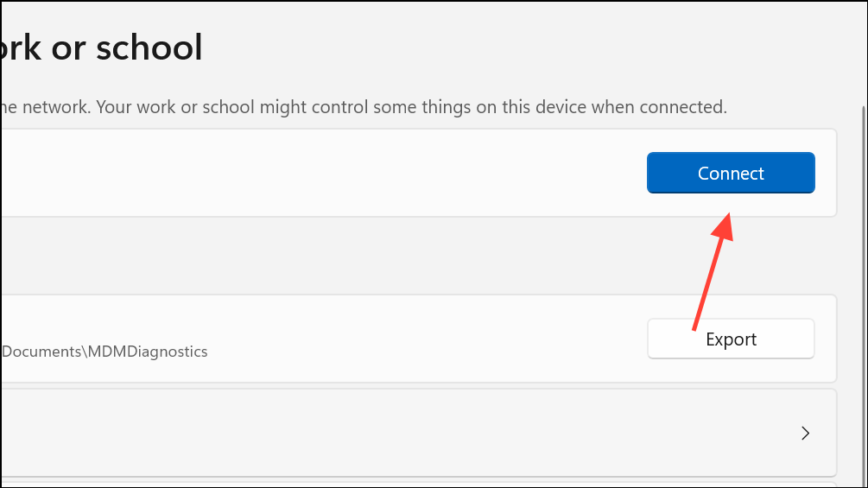Open the row with the right chevron arrow
868x488 pixels.
tap(419, 433)
